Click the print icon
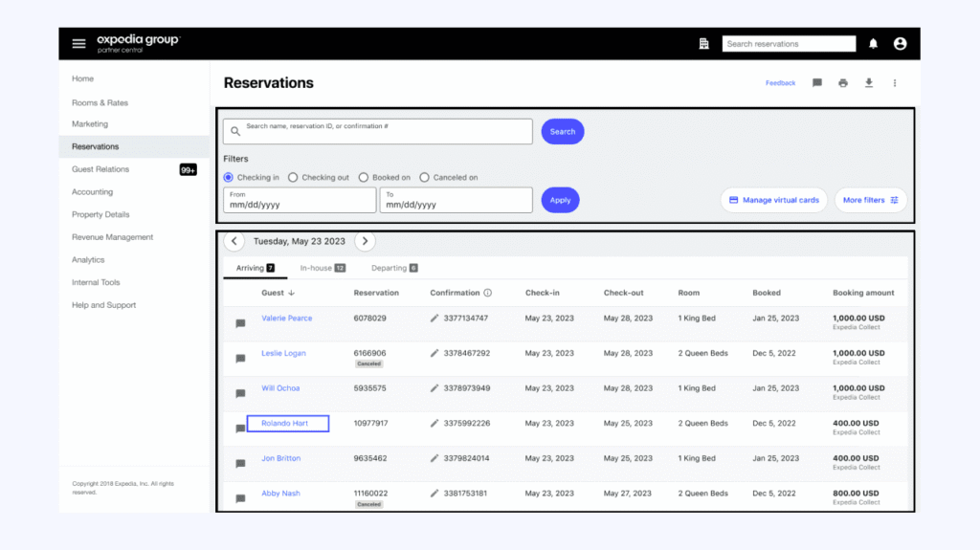Screen dimensions: 980x550 pyautogui.click(x=843, y=83)
